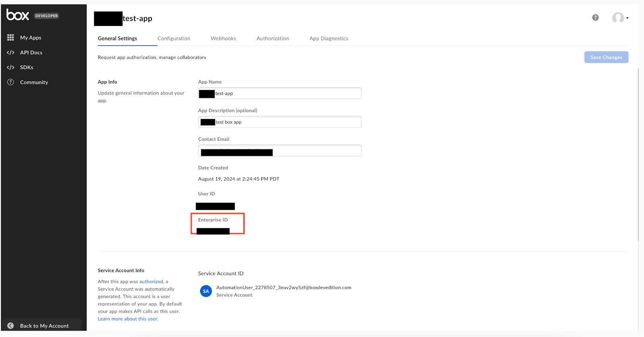Click the SDKs code bracket icon
This screenshot has height=337, width=644.
[10, 67]
